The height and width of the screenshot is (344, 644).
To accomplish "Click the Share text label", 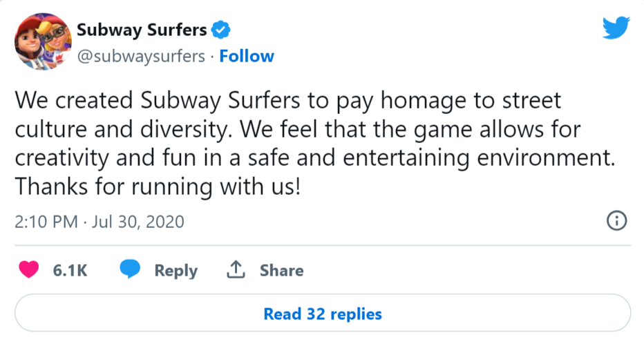I will [281, 270].
